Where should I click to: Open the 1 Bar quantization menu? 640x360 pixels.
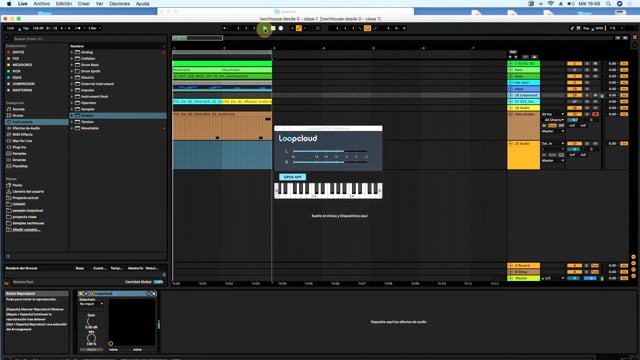pyautogui.click(x=93, y=28)
